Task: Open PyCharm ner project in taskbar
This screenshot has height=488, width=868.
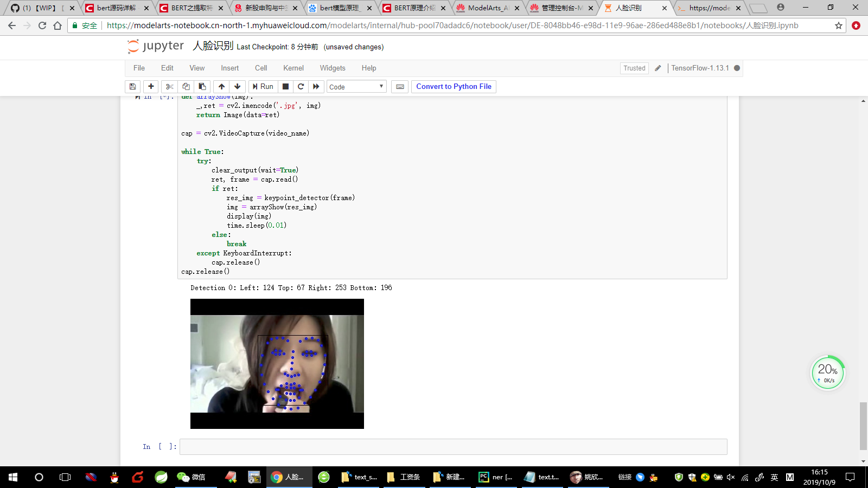Action: [x=495, y=477]
